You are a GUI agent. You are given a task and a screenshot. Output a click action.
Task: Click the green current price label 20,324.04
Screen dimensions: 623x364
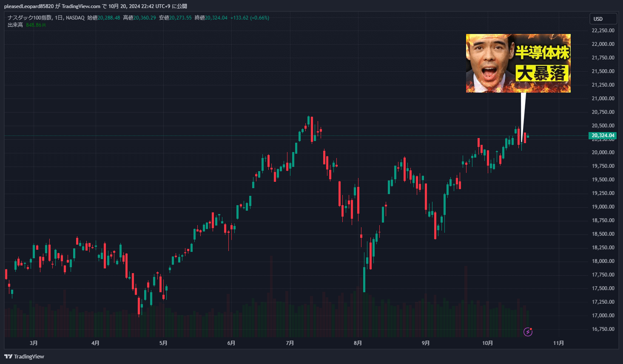pos(603,135)
